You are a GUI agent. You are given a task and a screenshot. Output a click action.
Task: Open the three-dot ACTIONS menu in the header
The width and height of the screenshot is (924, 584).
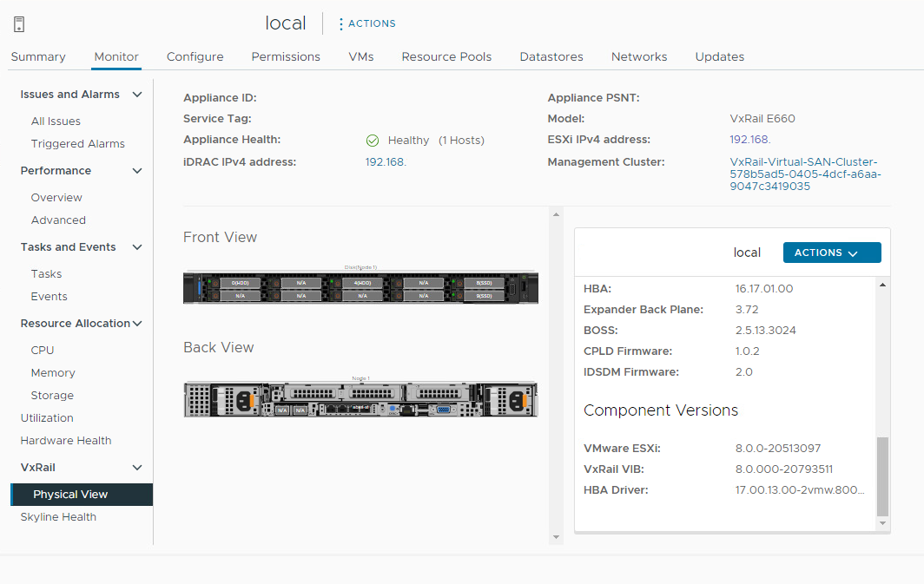point(366,23)
